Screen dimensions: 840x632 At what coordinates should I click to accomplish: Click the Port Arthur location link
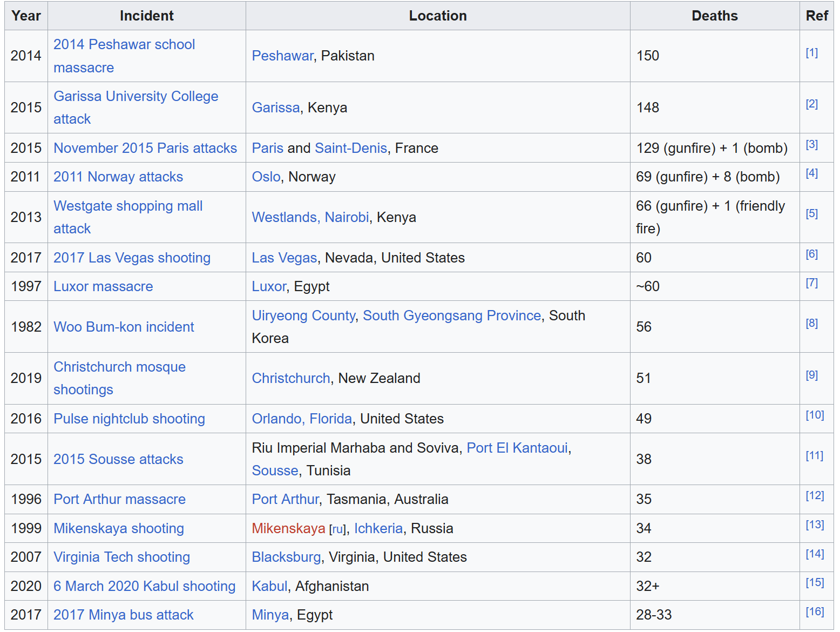click(x=286, y=499)
